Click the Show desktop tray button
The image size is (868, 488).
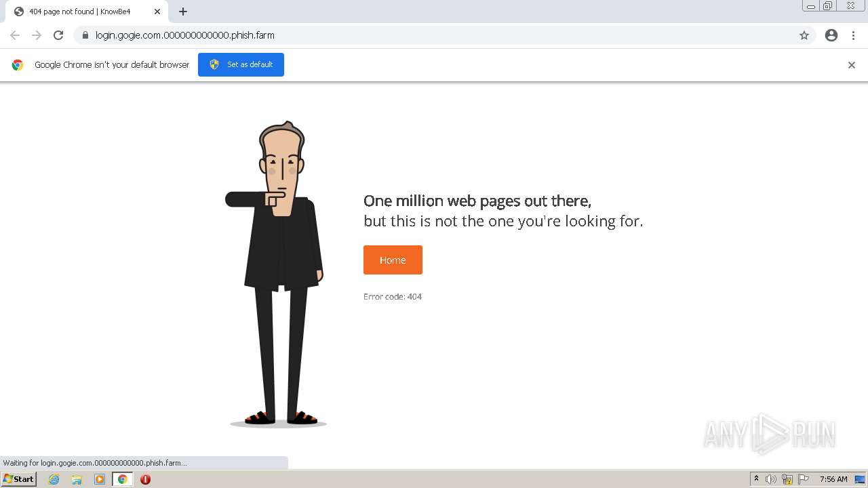click(x=860, y=479)
